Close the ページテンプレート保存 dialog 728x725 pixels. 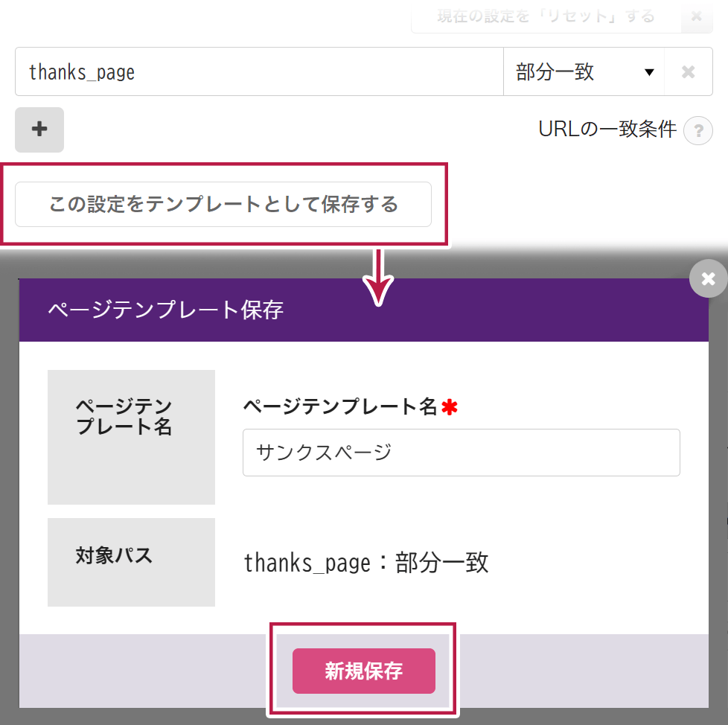click(x=708, y=278)
